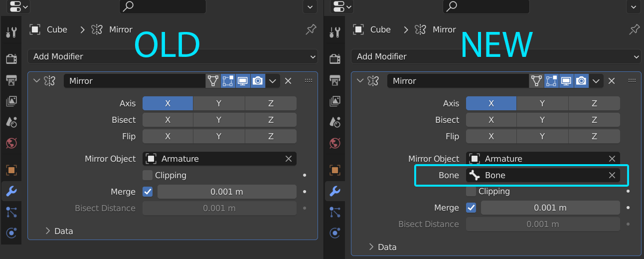Click Mirror breadcrumb in NEW panel

click(x=444, y=29)
